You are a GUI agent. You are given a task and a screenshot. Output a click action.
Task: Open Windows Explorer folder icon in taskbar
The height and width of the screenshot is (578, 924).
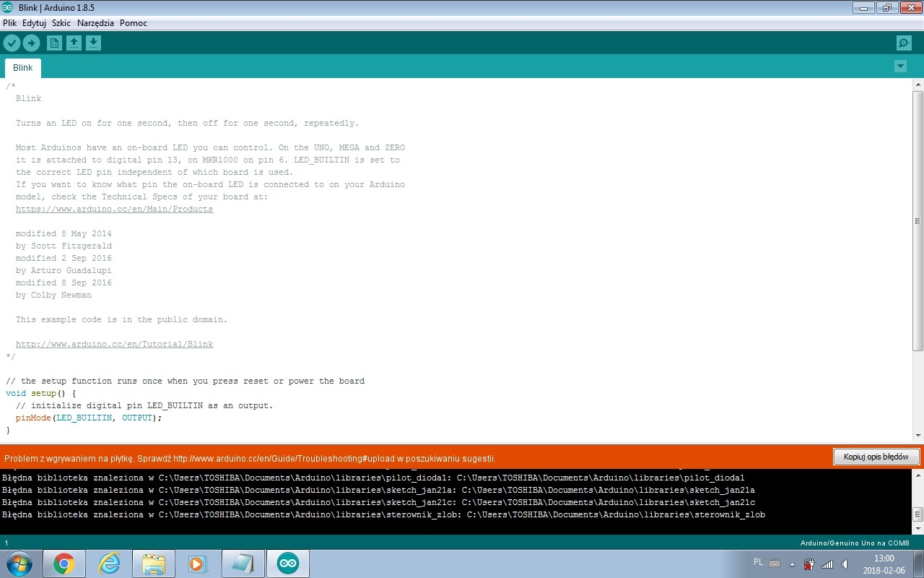(154, 564)
